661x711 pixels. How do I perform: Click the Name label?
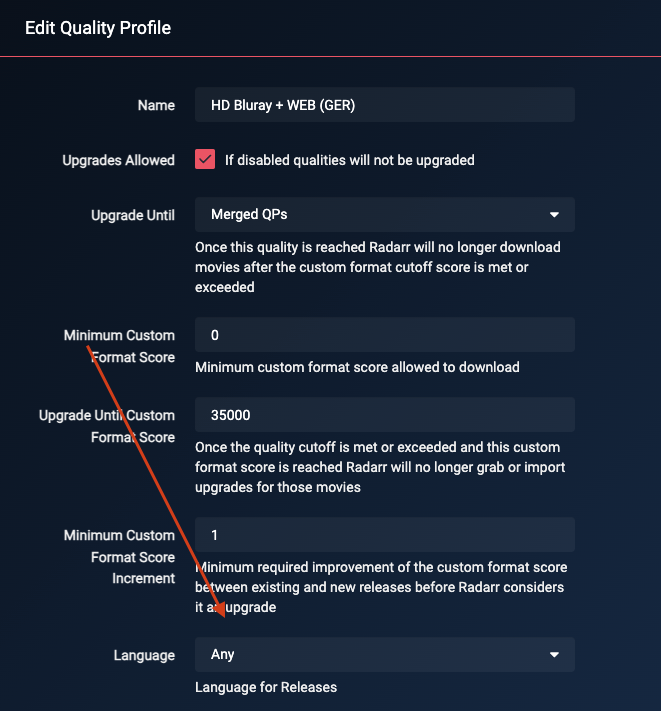coord(156,105)
